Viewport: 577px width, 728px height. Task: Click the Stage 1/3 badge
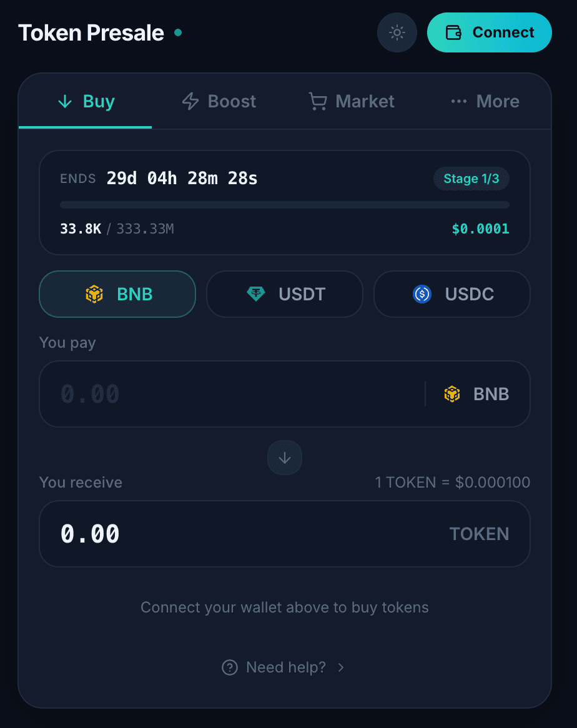coord(471,179)
